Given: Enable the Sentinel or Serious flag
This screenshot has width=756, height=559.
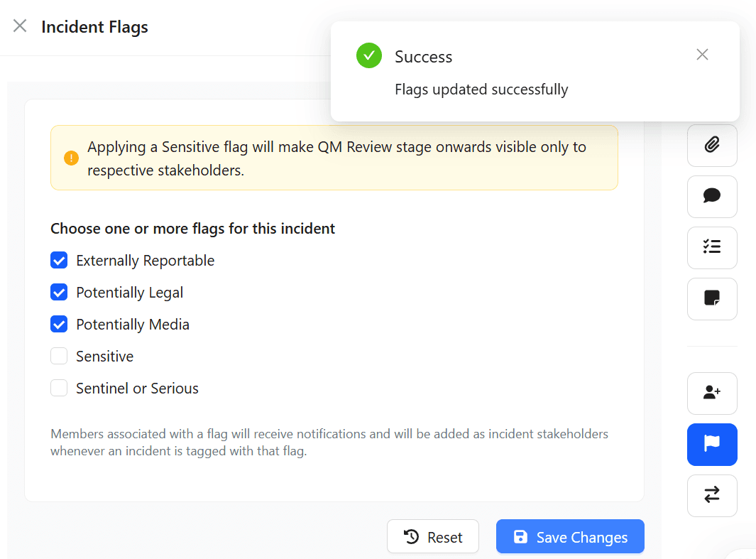Looking at the screenshot, I should [59, 388].
